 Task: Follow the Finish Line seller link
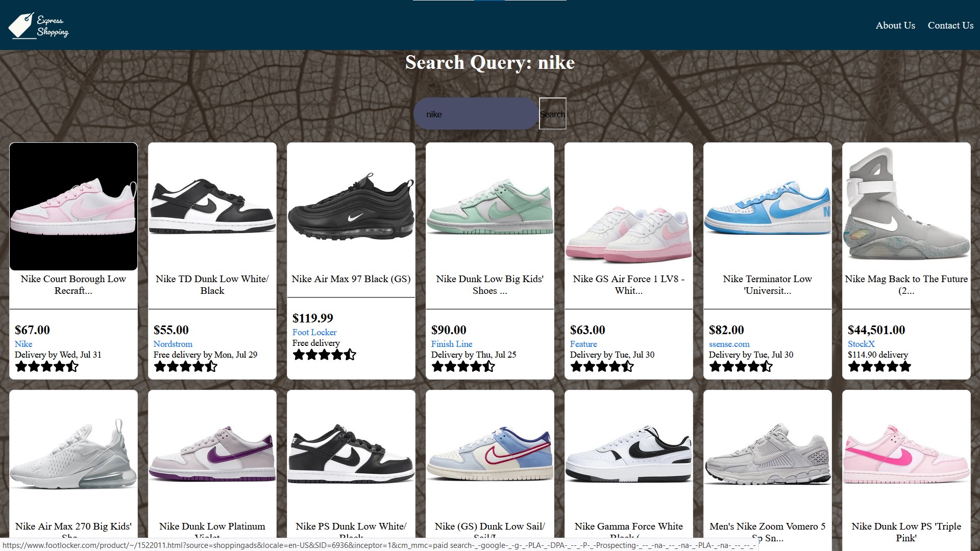(452, 344)
